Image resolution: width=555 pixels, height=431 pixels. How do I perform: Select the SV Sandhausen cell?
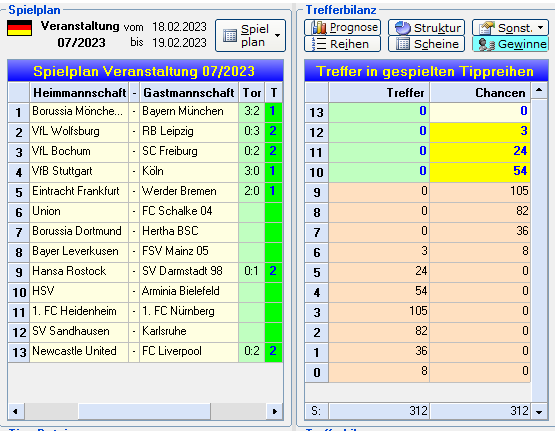[79, 333]
